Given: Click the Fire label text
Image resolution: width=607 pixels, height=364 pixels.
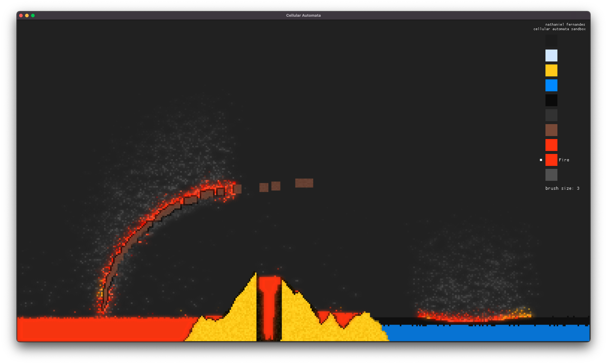Looking at the screenshot, I should [x=564, y=160].
